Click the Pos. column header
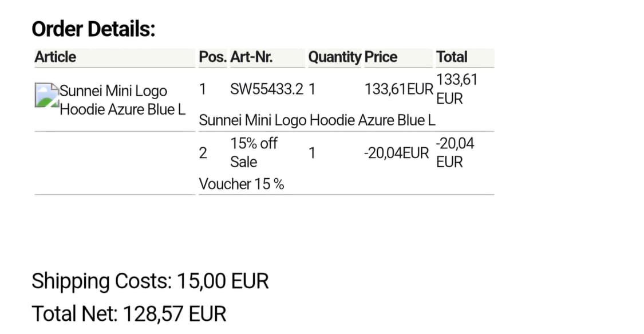This screenshot has width=644, height=334. [x=212, y=57]
